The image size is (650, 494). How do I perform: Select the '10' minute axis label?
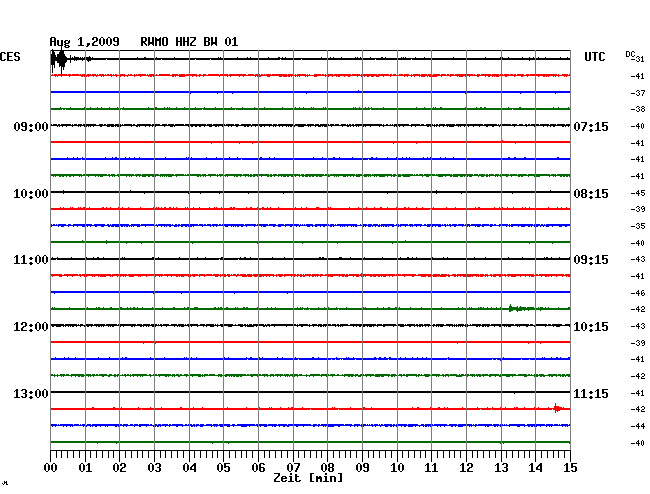(x=397, y=467)
